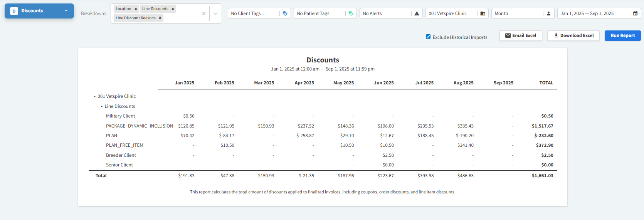Image resolution: width=644 pixels, height=220 pixels.
Task: Collapse the Line Discounts group
Action: point(102,106)
